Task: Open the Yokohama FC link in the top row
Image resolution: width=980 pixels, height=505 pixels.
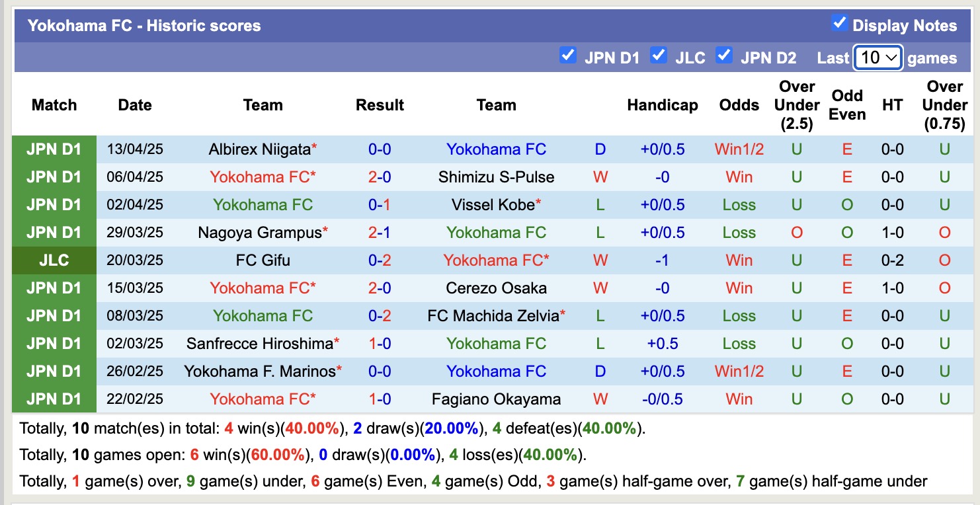Action: tap(496, 149)
